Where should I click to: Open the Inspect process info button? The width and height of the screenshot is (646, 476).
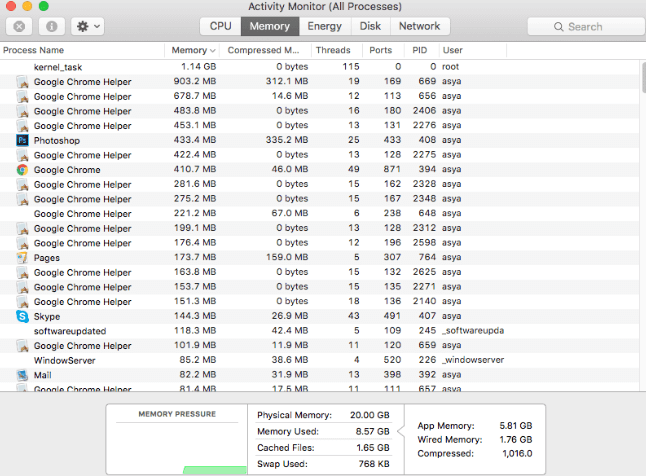pyautogui.click(x=51, y=26)
